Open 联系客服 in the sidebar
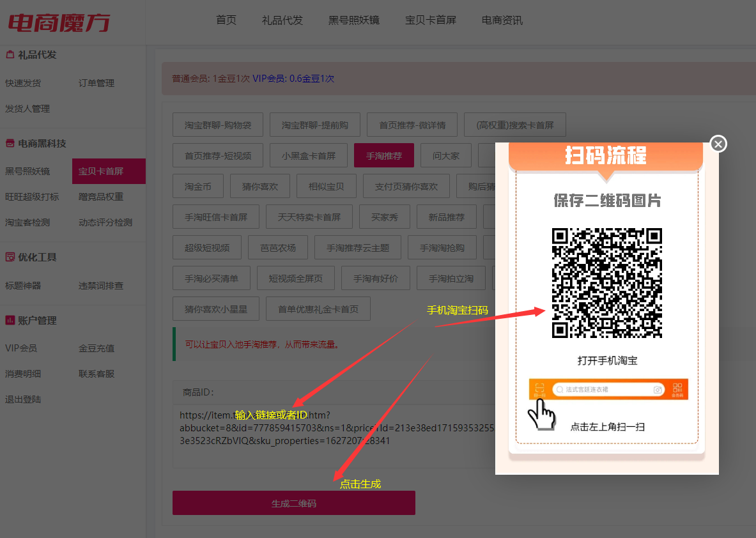The height and width of the screenshot is (538, 756). 96,374
